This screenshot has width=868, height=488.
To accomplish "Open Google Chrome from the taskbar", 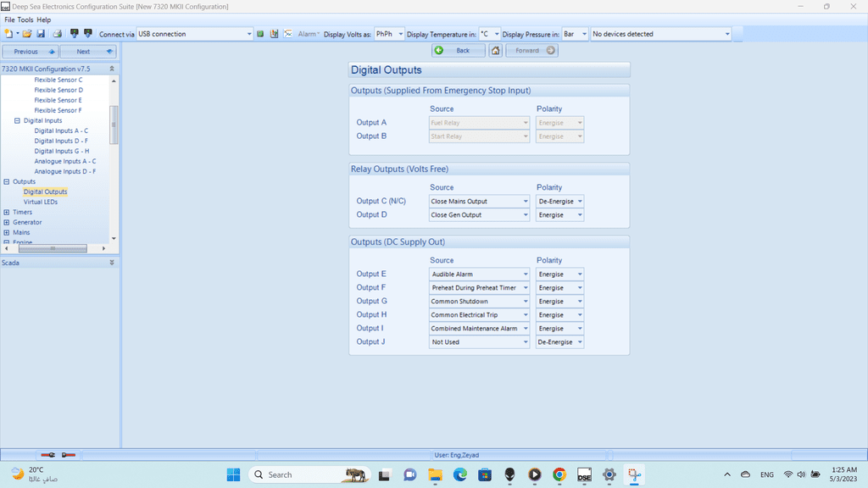I will pyautogui.click(x=559, y=474).
